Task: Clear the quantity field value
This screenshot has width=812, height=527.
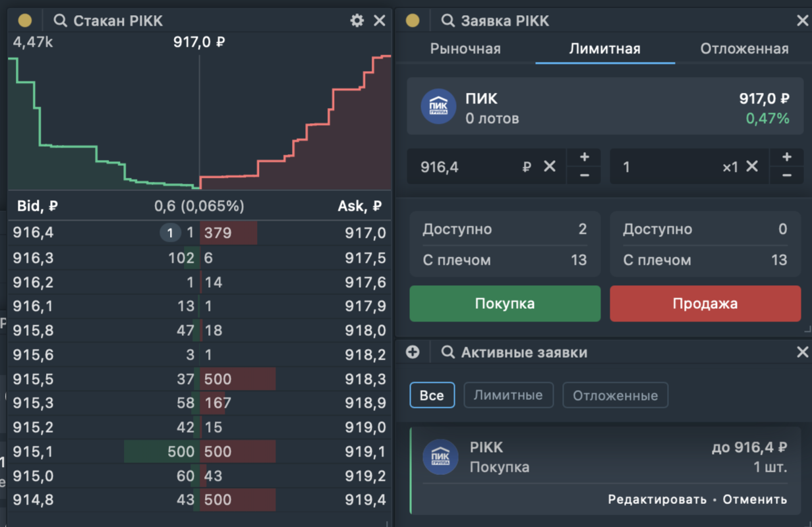Action: click(x=752, y=167)
